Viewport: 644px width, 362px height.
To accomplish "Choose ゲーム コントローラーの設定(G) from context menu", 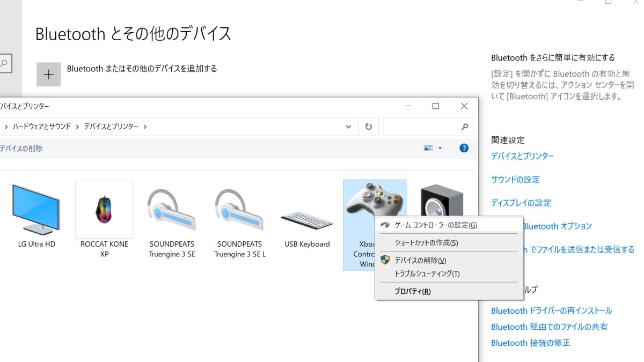I will [x=449, y=225].
